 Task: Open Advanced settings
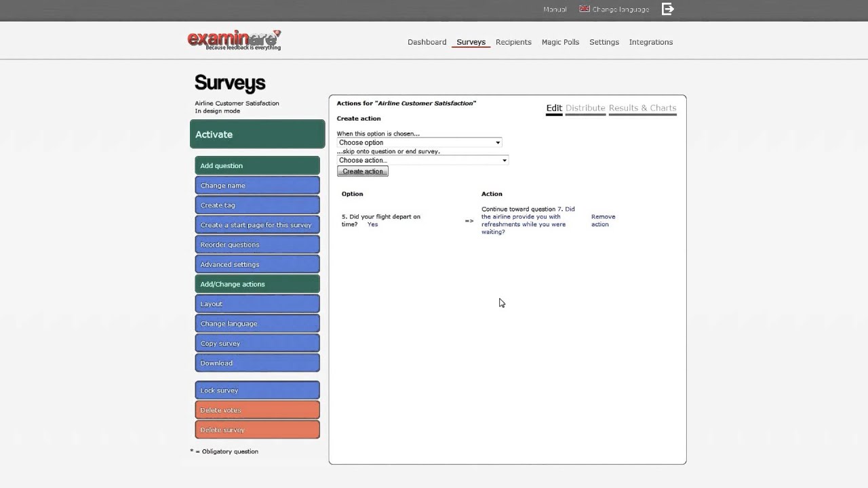pos(257,264)
